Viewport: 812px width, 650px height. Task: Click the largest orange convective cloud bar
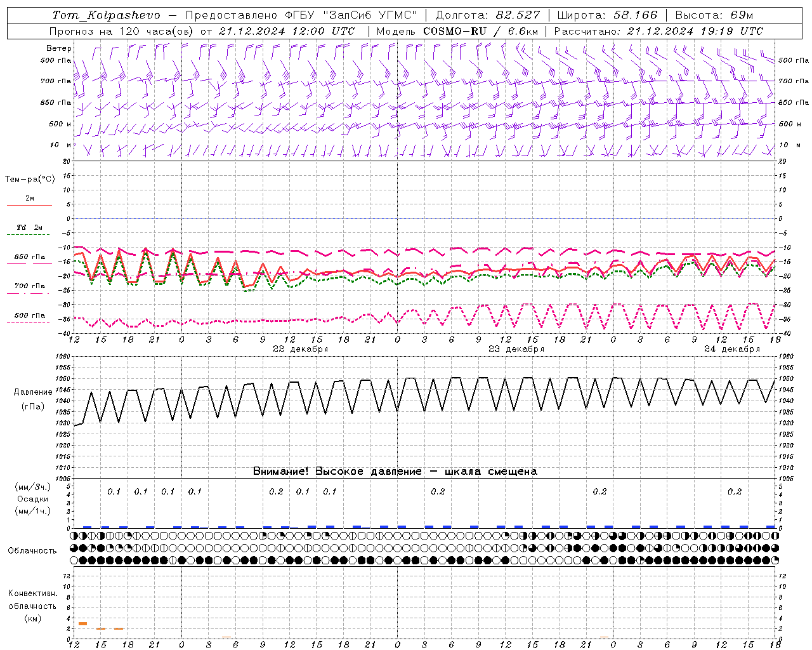coord(82,623)
